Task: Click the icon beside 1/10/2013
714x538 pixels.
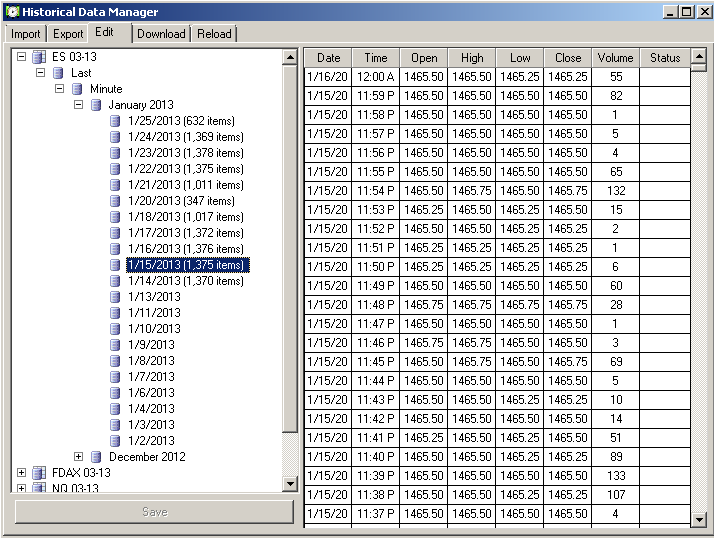Action: (x=116, y=328)
